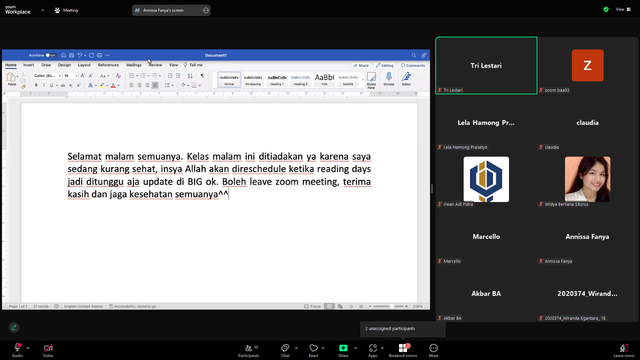Open the highlight color dropdown arrow
This screenshot has width=640, height=360.
pos(107,86)
